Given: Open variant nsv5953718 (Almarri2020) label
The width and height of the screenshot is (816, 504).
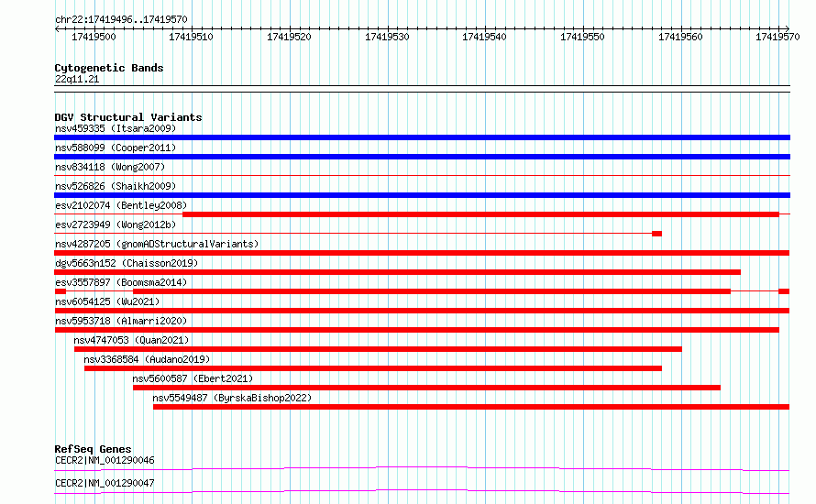Looking at the screenshot, I should click(x=121, y=321).
